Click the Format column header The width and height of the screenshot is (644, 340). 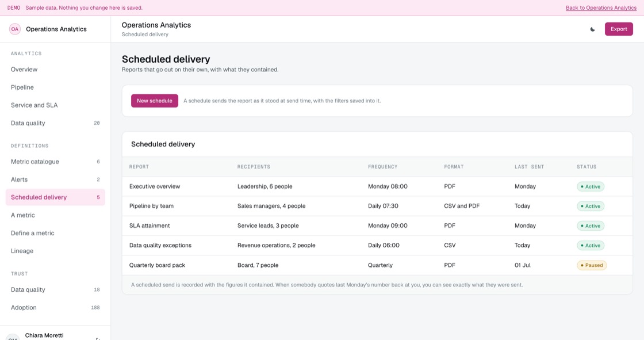[454, 167]
